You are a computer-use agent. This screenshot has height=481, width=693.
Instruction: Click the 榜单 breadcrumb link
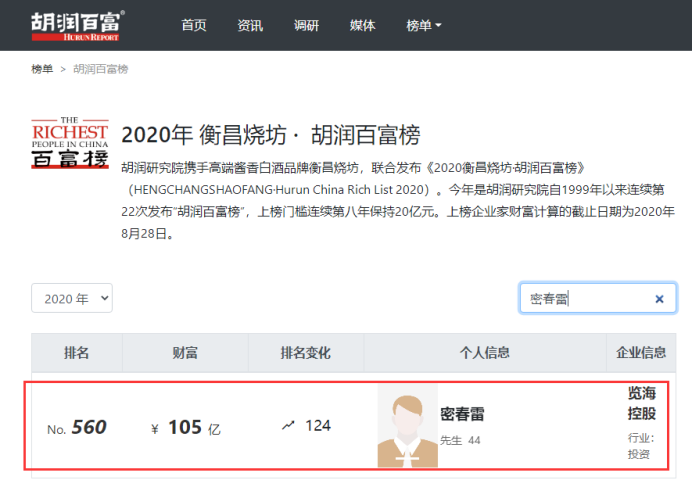(42, 69)
